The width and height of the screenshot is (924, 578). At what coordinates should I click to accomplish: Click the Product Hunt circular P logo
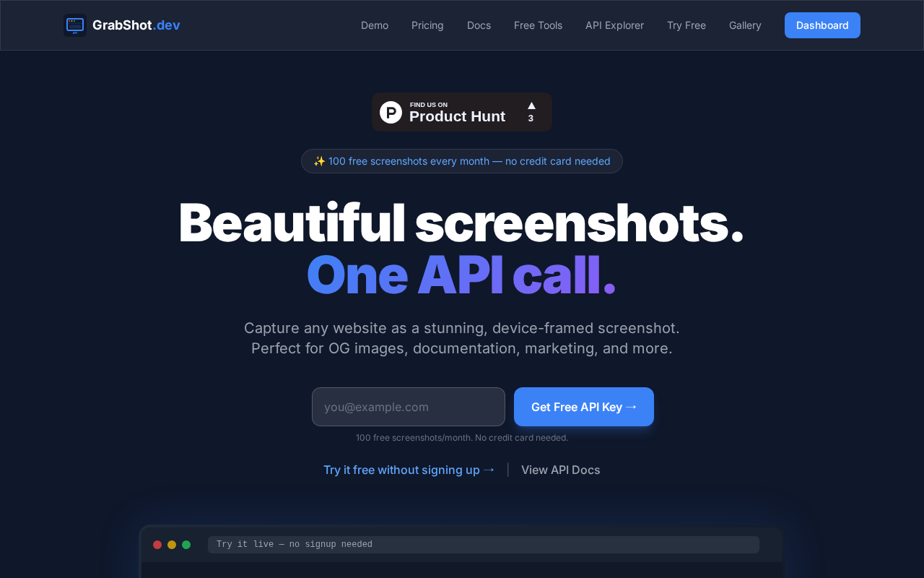pyautogui.click(x=391, y=112)
